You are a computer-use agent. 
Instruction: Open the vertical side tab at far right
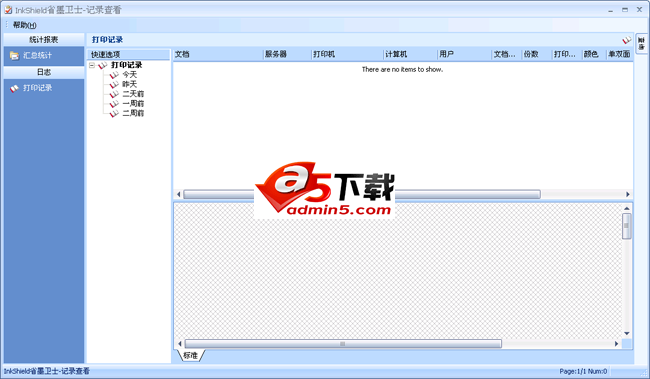[x=641, y=44]
